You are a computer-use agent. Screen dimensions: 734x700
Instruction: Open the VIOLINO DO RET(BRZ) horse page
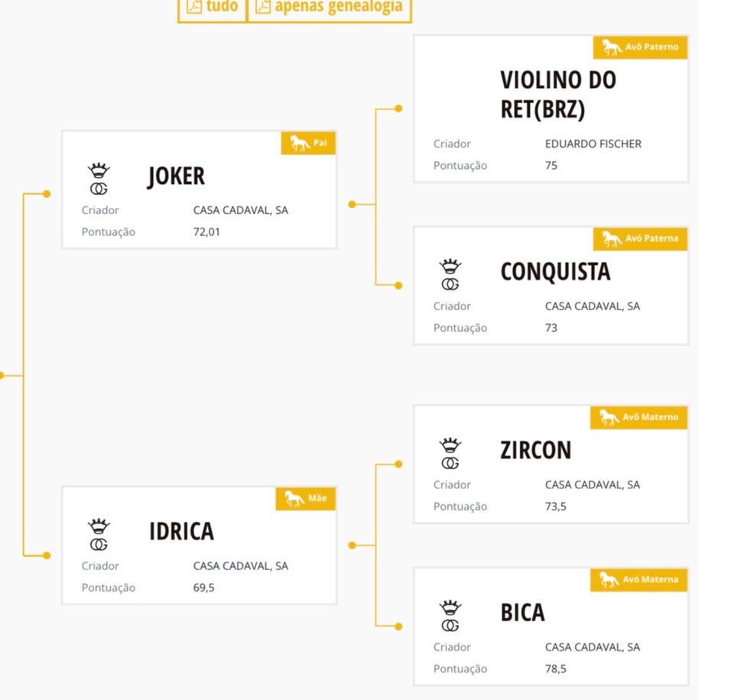[558, 95]
